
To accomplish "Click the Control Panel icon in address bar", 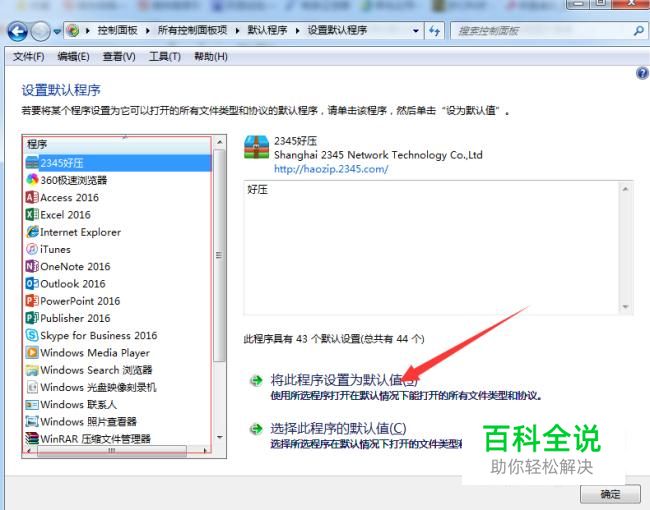I will tap(73, 30).
